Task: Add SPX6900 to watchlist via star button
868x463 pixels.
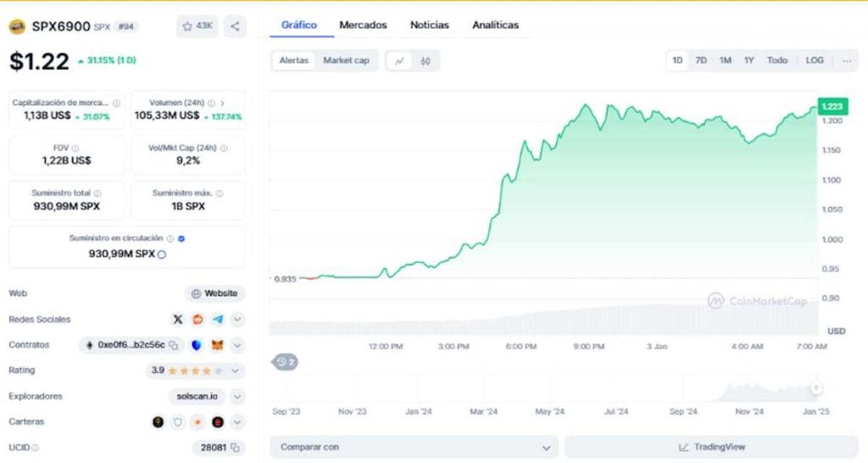Action: 198,26
